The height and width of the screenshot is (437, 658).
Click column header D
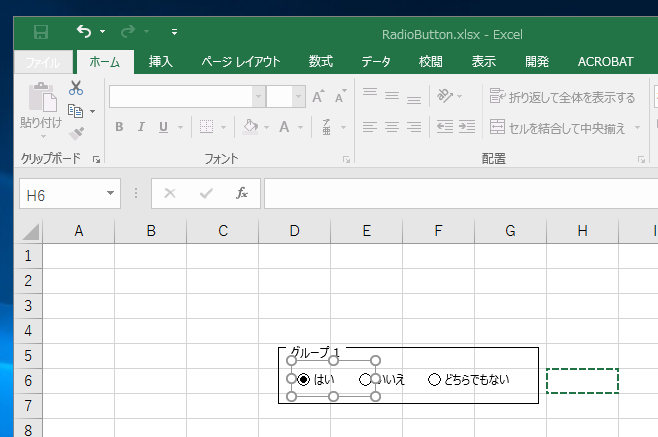point(295,231)
